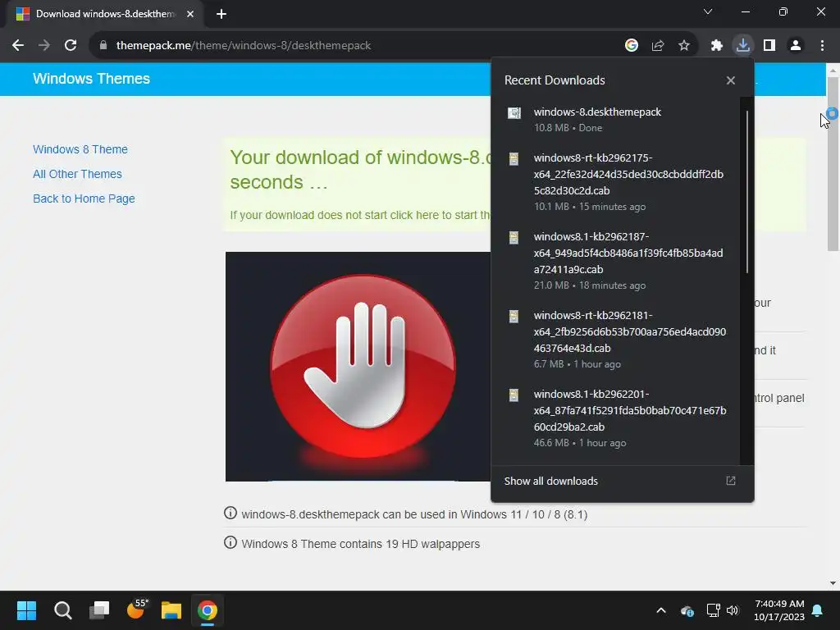Open the Chrome profile menu
The width and height of the screenshot is (840, 630).
[x=796, y=46]
